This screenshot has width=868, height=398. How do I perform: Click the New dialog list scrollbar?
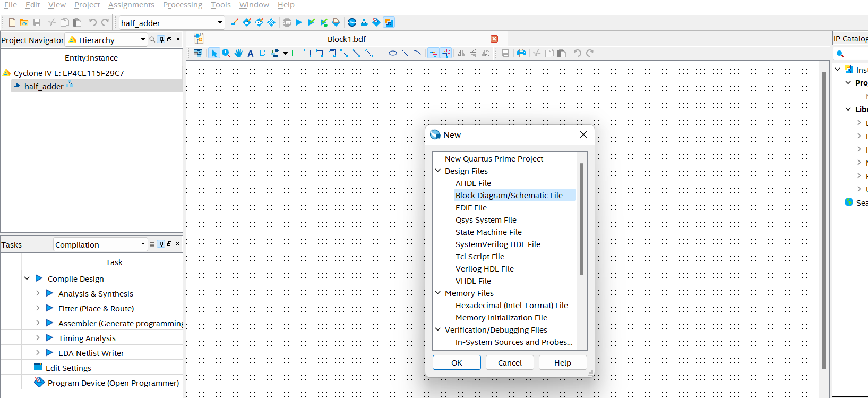point(582,219)
